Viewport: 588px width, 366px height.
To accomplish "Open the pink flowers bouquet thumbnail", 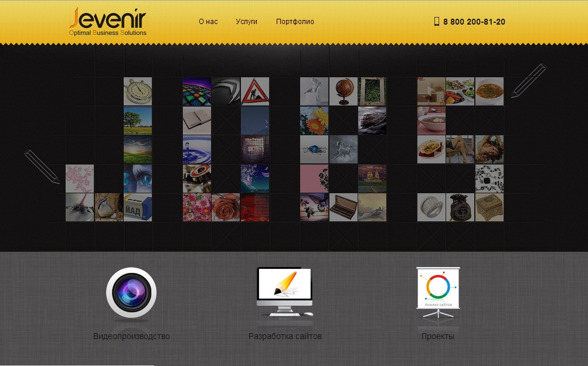I will (197, 207).
